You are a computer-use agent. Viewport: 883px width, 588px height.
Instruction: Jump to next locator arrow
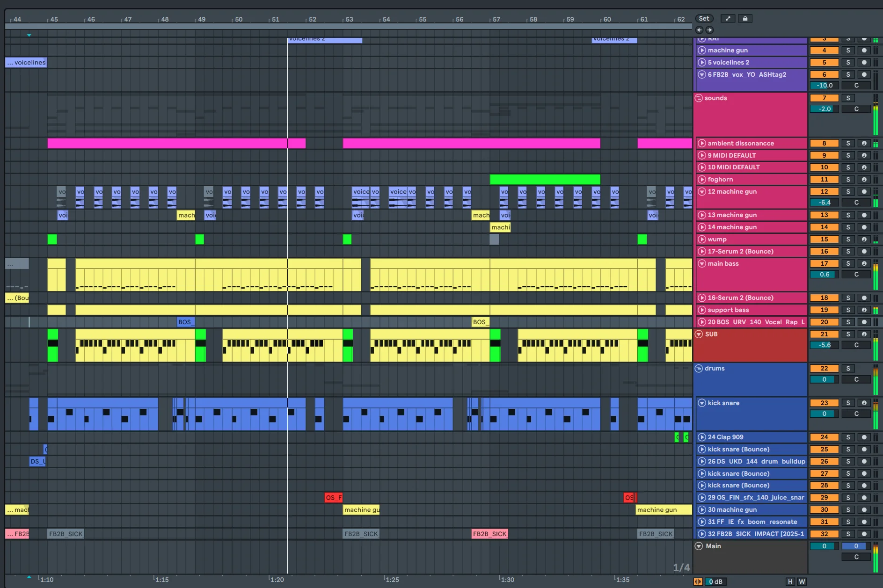tap(709, 30)
